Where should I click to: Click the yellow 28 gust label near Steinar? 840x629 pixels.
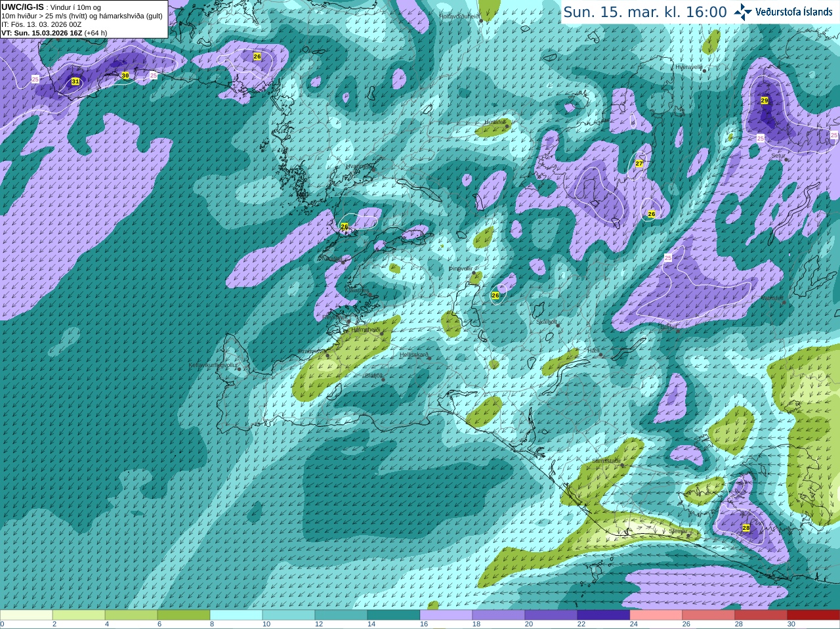746,528
